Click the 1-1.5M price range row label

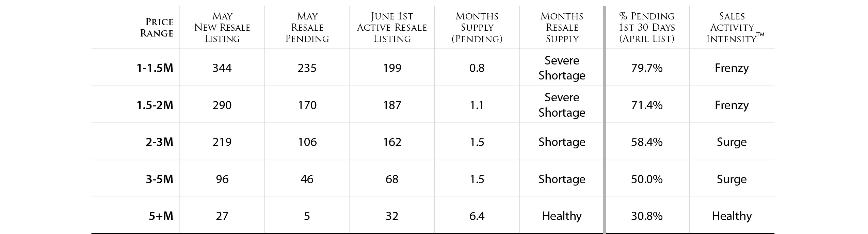pos(155,68)
